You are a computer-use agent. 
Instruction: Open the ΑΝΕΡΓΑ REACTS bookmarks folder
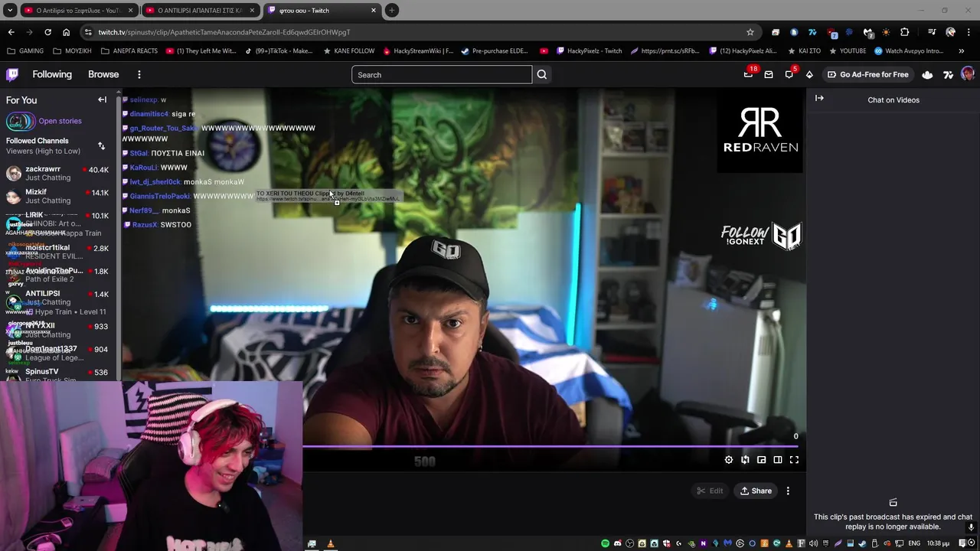pyautogui.click(x=129, y=51)
